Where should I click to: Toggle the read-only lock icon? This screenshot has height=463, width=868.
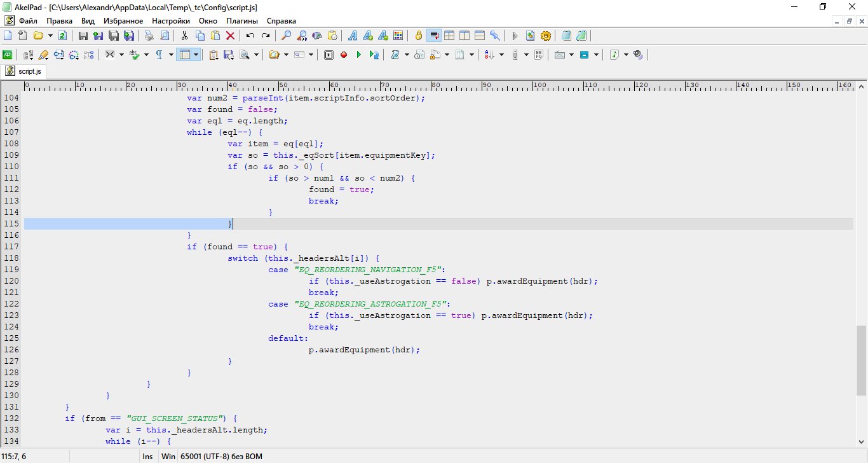(418, 36)
